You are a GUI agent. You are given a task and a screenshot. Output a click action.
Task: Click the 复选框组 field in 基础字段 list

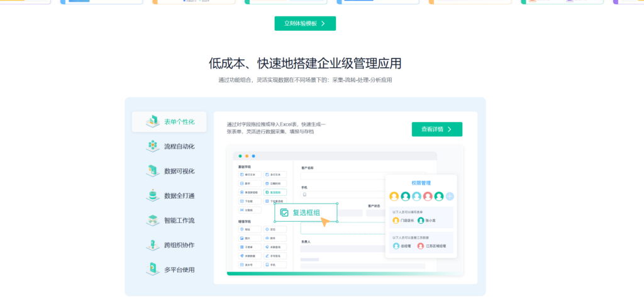(275, 192)
